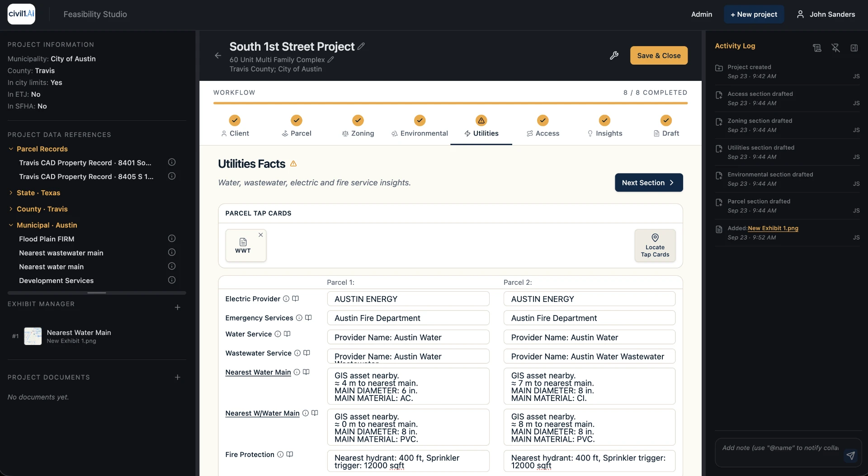Add a new project document
The height and width of the screenshot is (476, 868).
point(178,377)
